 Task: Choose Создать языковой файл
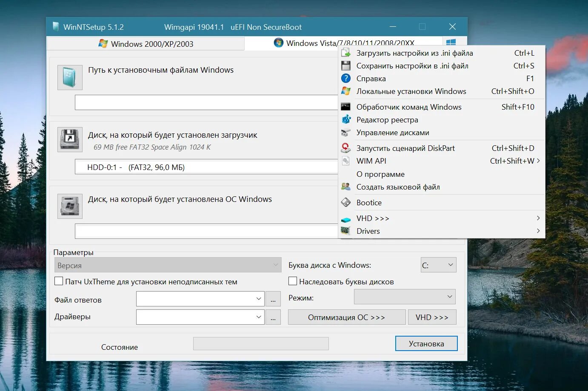pyautogui.click(x=442, y=187)
